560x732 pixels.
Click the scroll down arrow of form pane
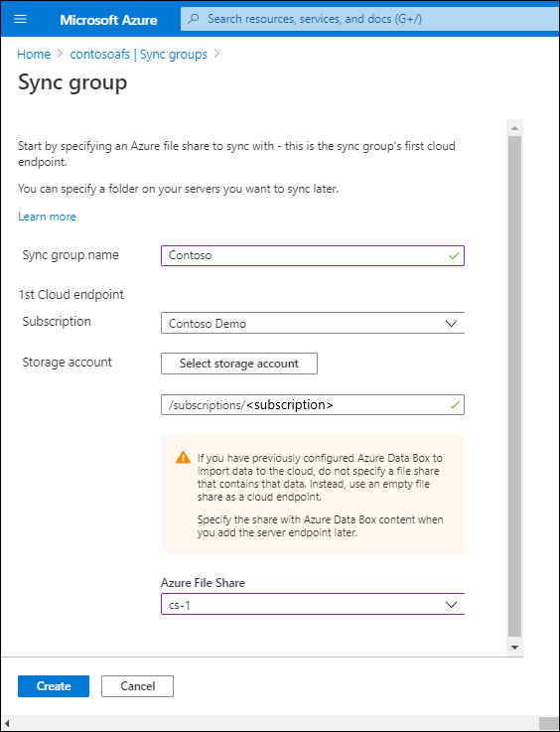pos(514,648)
